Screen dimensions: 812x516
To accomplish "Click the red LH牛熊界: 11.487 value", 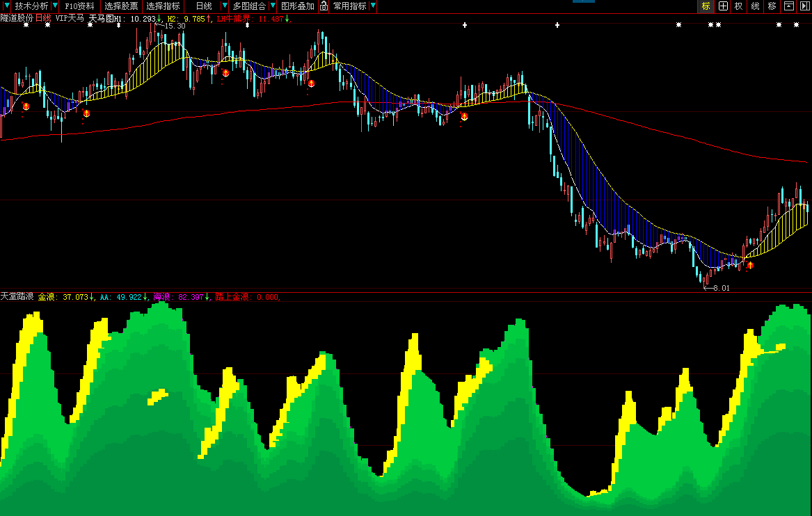I will click(x=250, y=19).
